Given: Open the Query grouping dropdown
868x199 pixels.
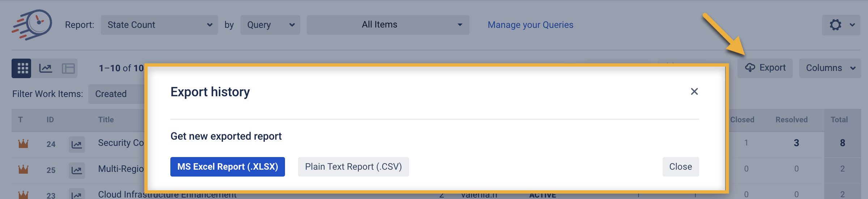Looking at the screenshot, I should click(x=270, y=25).
